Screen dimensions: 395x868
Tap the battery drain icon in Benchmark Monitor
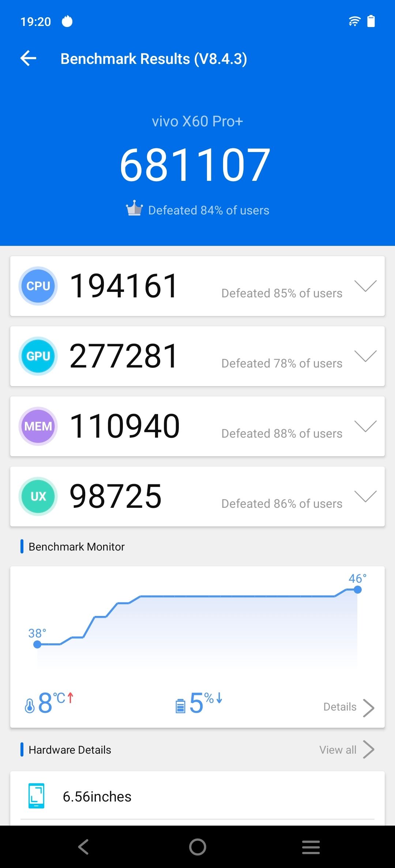coord(180,706)
